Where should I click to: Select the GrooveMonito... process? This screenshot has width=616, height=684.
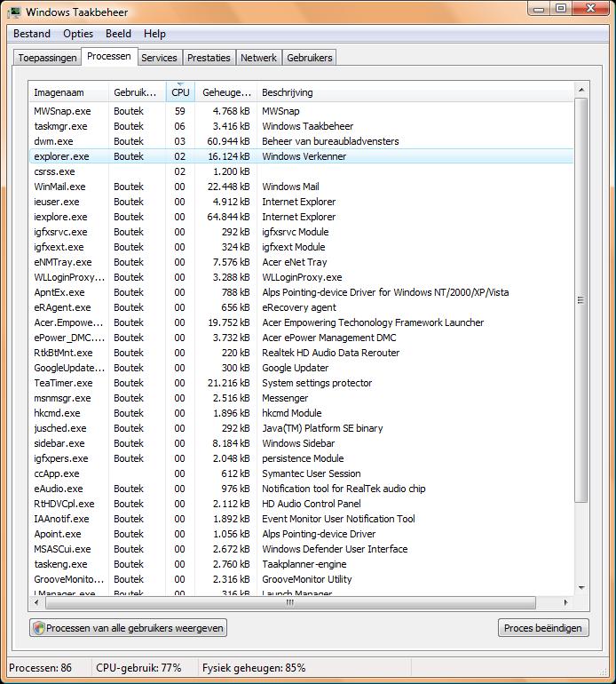[x=301, y=579]
